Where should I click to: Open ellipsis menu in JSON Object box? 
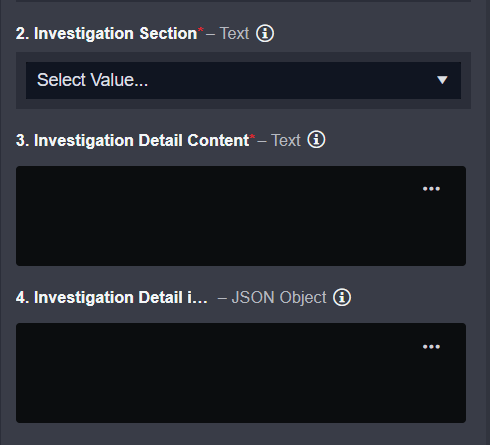point(431,347)
